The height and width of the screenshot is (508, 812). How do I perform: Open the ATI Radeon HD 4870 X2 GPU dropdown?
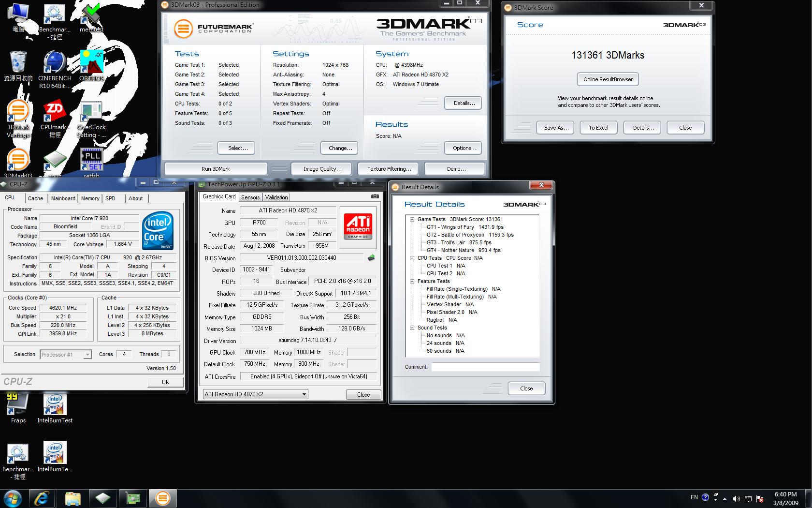[256, 394]
